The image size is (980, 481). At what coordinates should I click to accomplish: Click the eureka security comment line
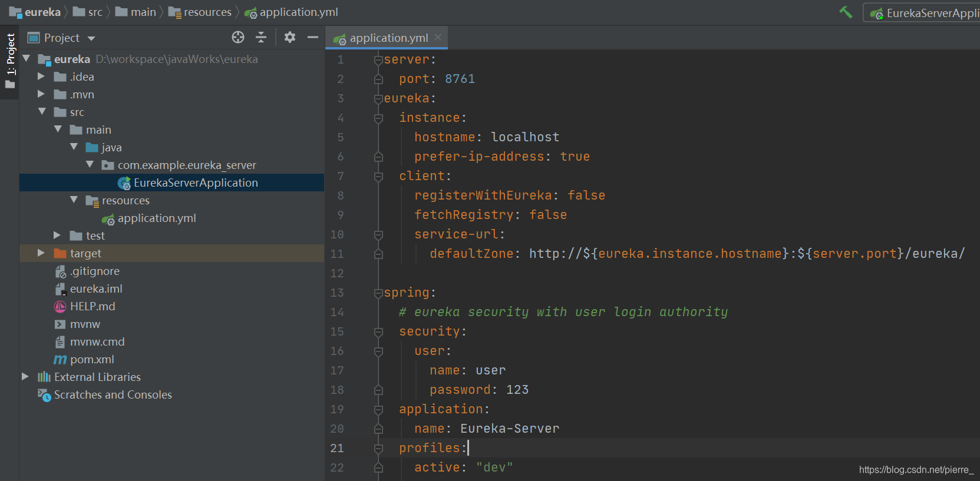pos(563,312)
